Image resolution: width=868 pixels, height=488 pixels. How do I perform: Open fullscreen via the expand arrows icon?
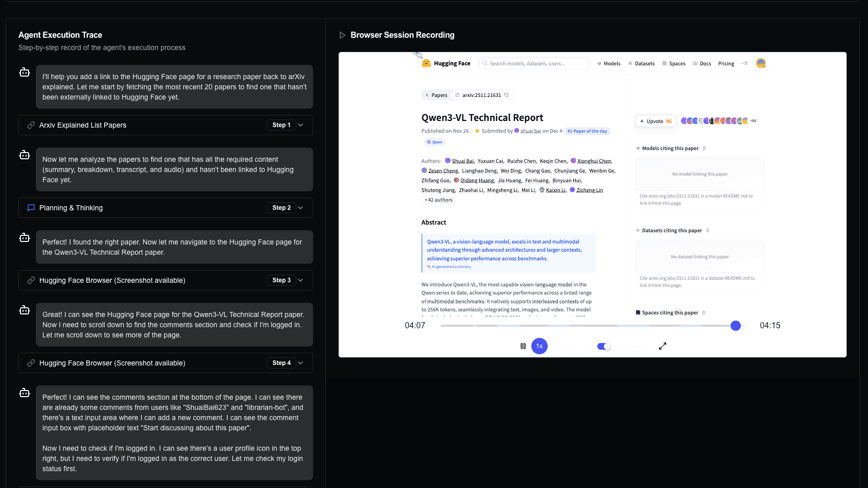[x=662, y=346]
